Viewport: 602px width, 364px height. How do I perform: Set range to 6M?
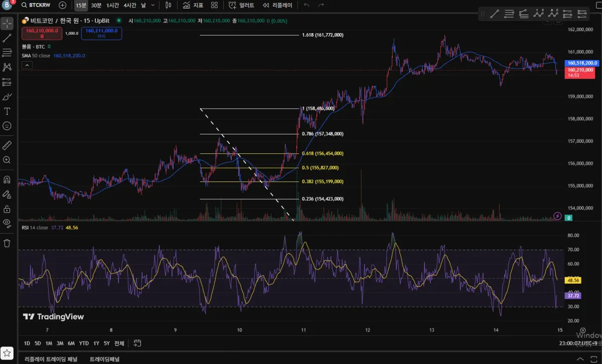coord(71,343)
